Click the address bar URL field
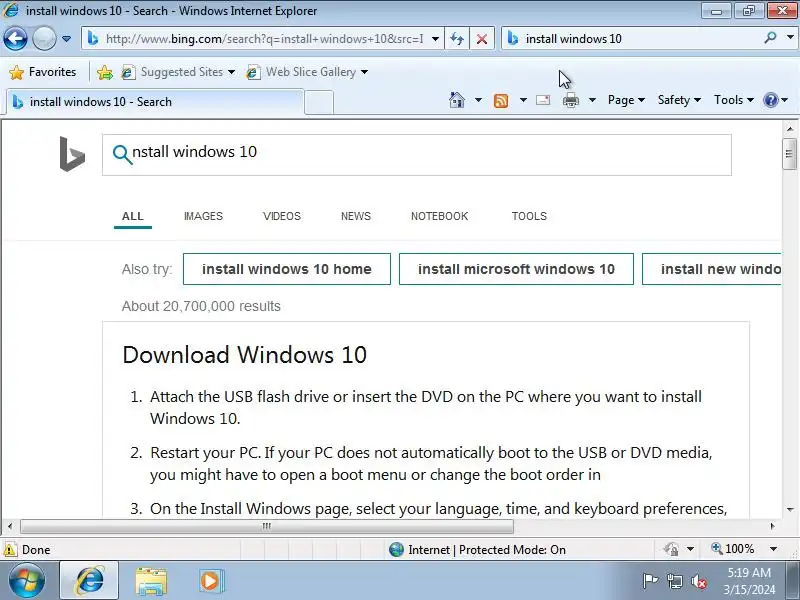 (263, 39)
